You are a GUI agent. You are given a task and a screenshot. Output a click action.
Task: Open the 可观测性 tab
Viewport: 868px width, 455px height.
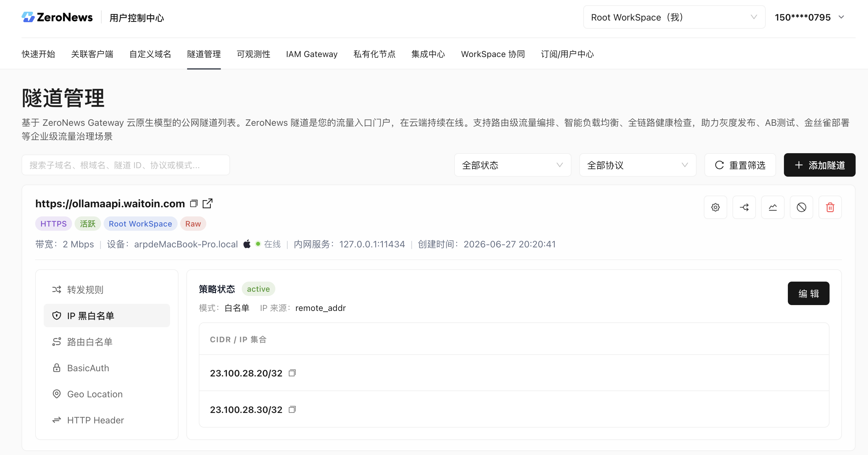[253, 54]
